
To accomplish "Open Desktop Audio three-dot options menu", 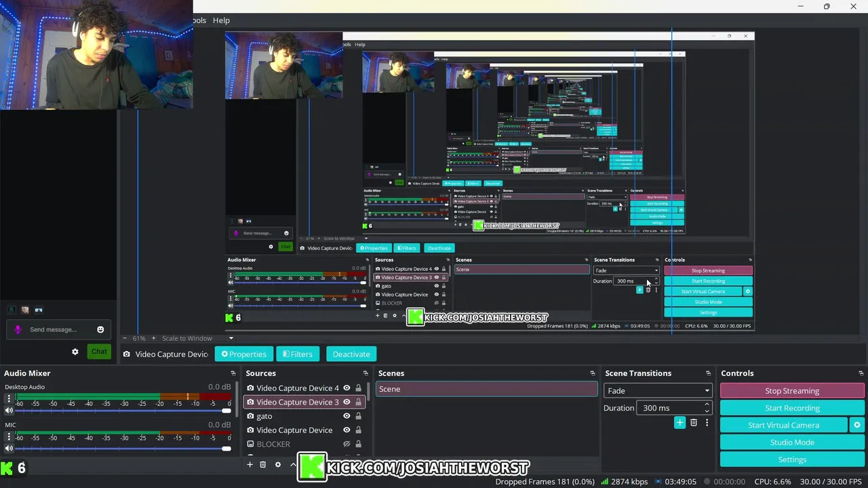I will point(9,399).
